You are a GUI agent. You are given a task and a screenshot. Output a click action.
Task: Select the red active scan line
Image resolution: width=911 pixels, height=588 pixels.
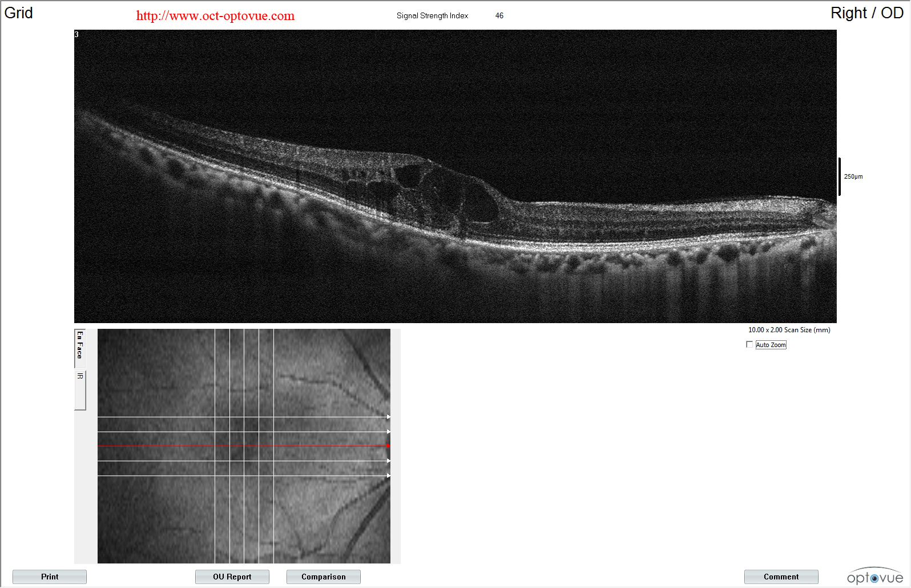pos(244,446)
